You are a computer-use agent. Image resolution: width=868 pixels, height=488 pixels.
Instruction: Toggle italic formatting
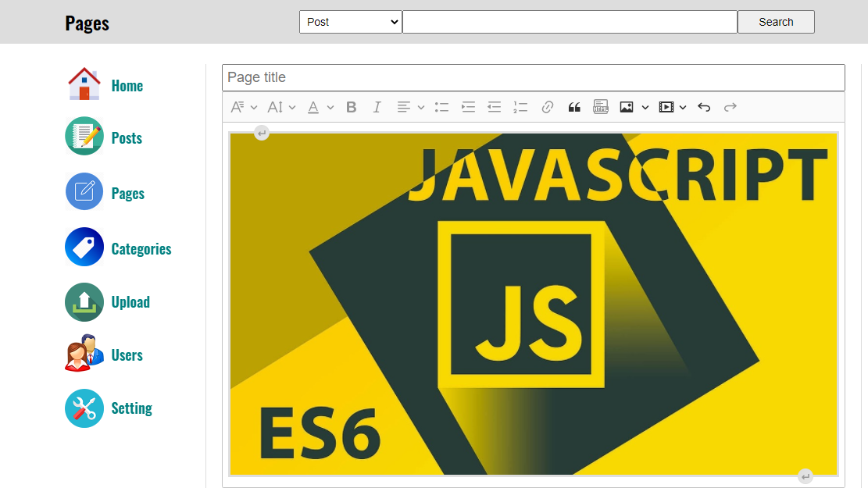click(377, 107)
